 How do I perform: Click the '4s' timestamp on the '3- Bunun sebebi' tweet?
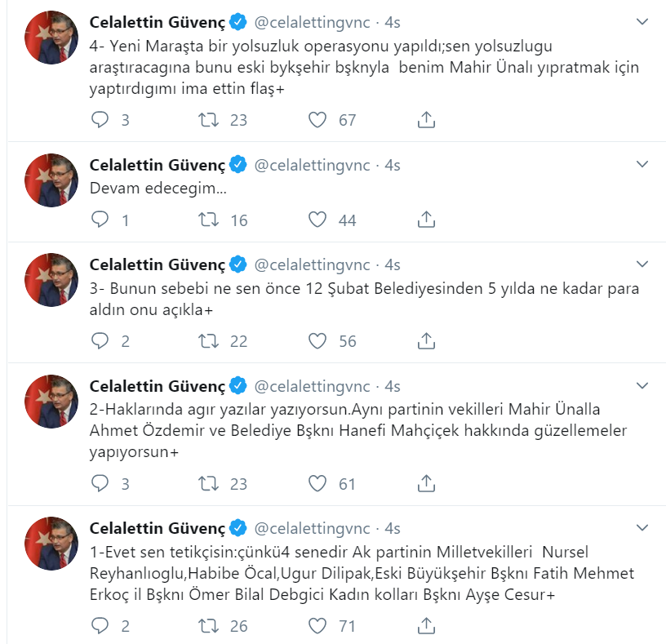pos(393,264)
